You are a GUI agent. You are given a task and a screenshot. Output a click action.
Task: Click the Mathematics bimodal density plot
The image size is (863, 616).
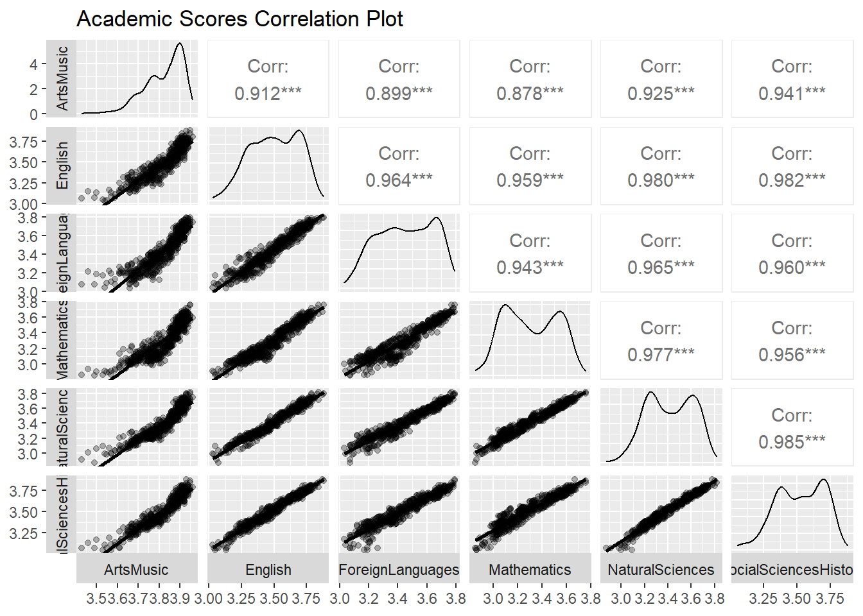point(530,340)
